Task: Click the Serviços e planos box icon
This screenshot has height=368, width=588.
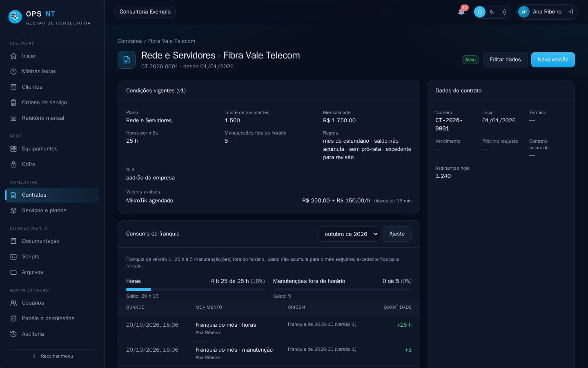Action: pos(13,211)
